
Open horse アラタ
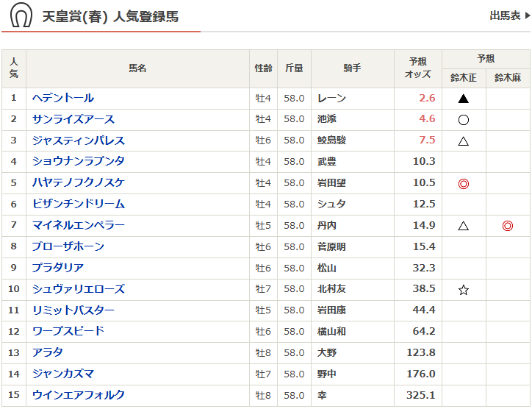48,352
